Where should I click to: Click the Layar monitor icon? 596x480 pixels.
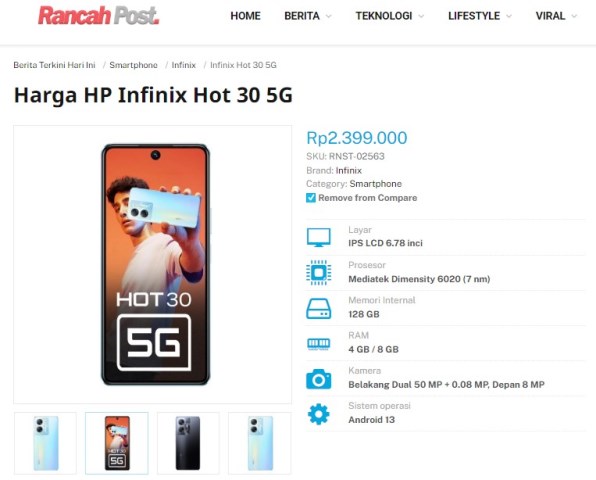(x=319, y=238)
